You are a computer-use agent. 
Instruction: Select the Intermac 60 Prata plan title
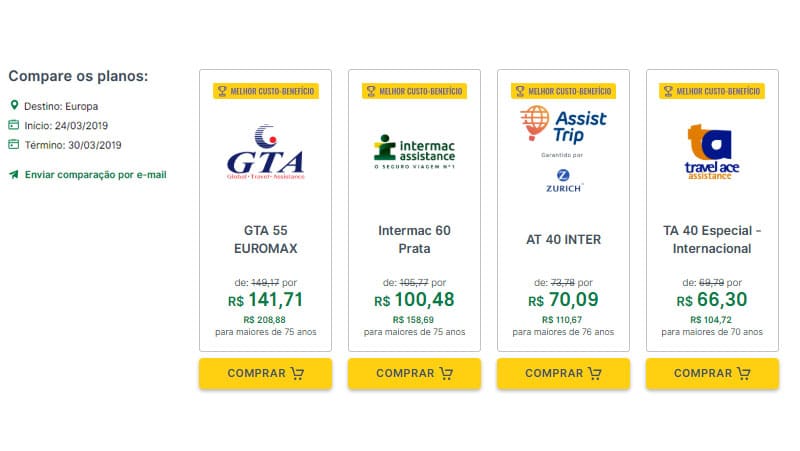[x=414, y=239]
